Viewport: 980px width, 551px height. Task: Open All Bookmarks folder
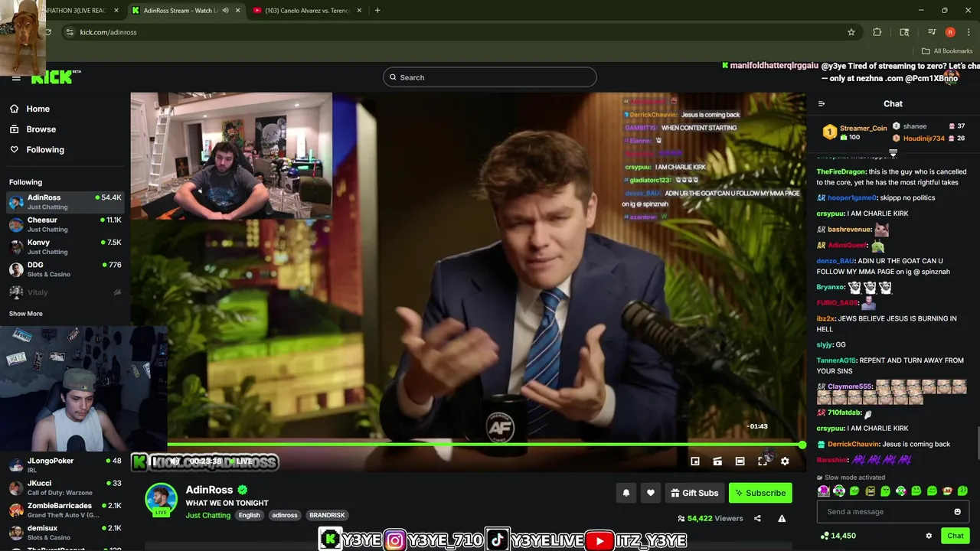coord(947,51)
